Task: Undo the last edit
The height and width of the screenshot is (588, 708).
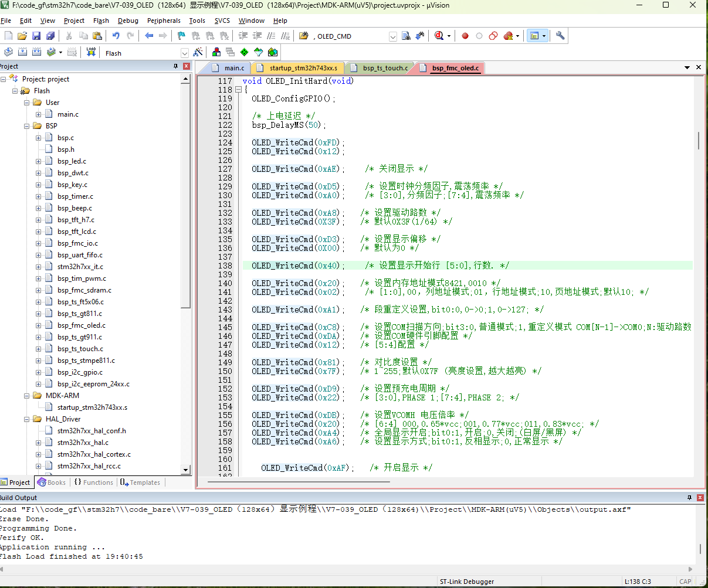Action: coord(116,36)
